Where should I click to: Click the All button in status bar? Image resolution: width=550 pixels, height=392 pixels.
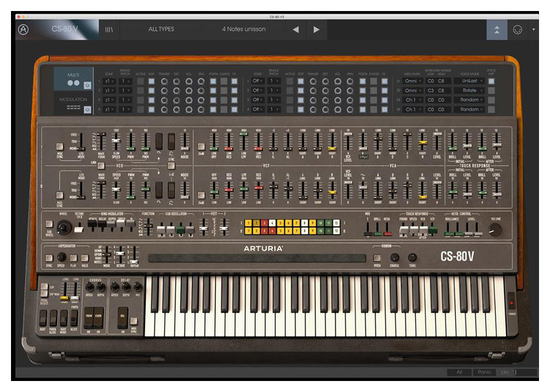(459, 372)
